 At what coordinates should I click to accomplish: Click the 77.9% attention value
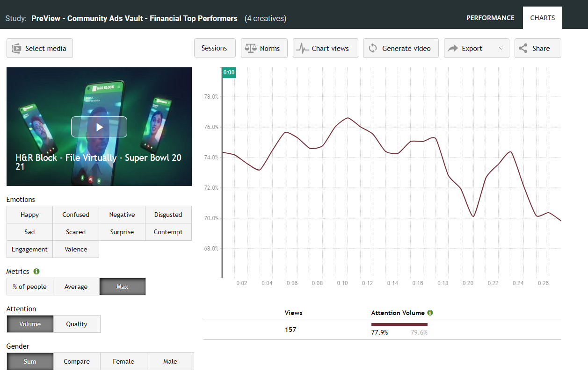379,332
